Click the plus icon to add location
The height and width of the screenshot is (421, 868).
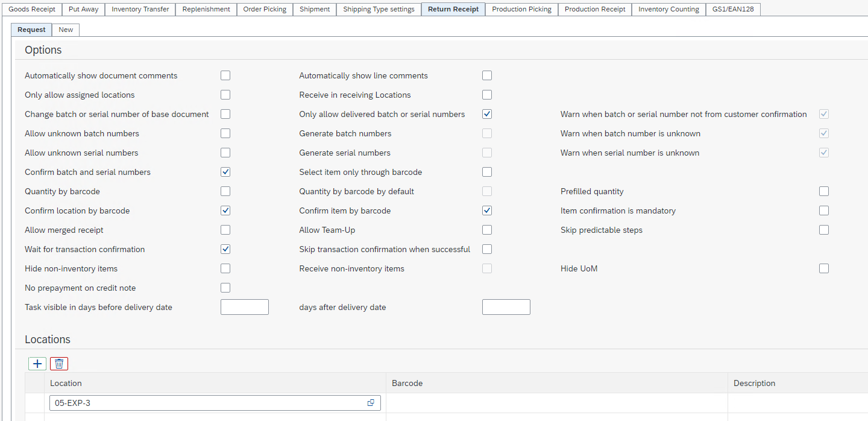coord(37,364)
